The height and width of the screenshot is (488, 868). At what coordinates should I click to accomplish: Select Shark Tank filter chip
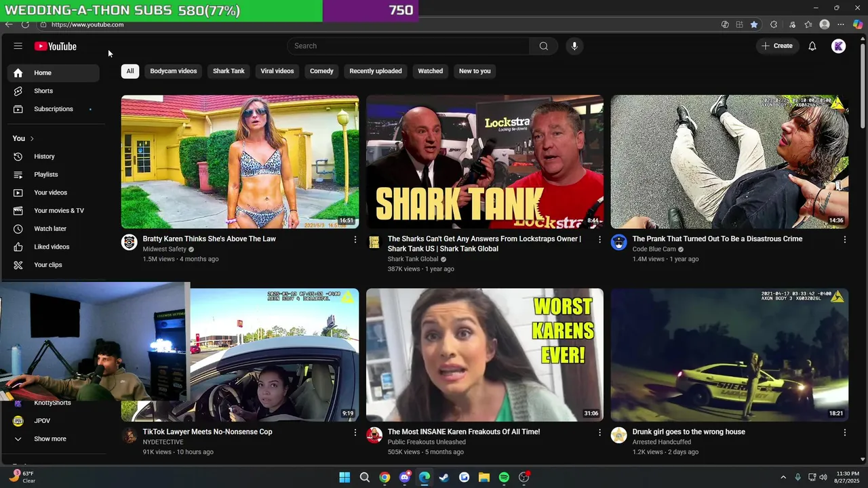pyautogui.click(x=229, y=71)
